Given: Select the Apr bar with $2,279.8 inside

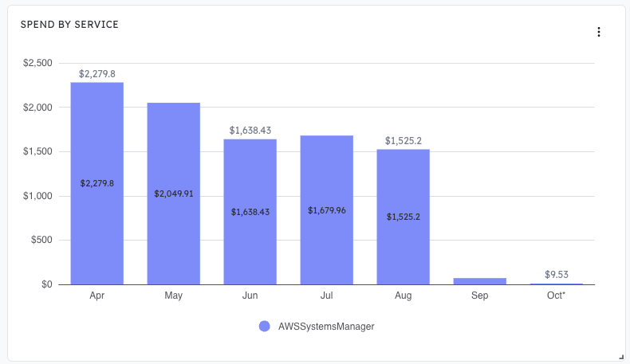Looking at the screenshot, I should tap(96, 183).
